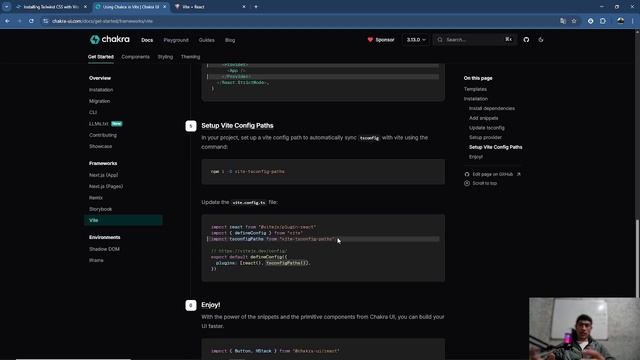This screenshot has width=640, height=360.
Task: Open Storybook framework guide
Action: (x=100, y=209)
